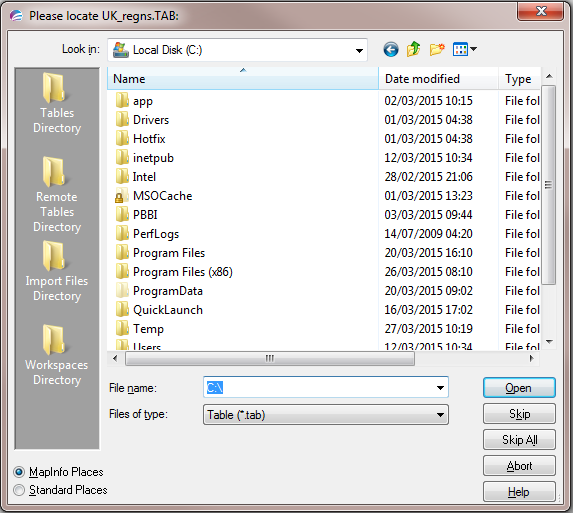Viewport: 573px width, 513px height.
Task: Expand the Look in drive dropdown
Action: (x=359, y=50)
